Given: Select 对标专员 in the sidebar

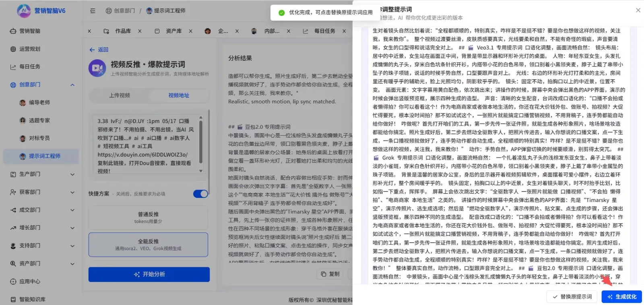Looking at the screenshot, I should coord(41,138).
